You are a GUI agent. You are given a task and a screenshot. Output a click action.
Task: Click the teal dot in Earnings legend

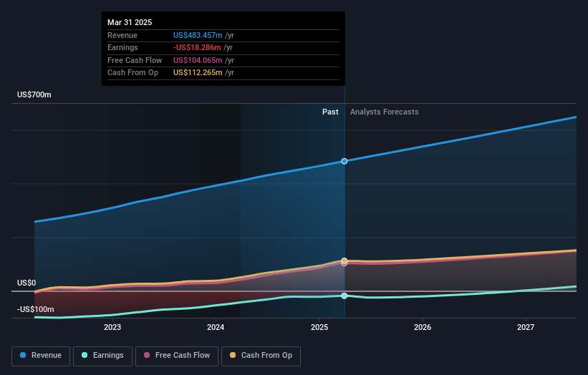tap(85, 355)
